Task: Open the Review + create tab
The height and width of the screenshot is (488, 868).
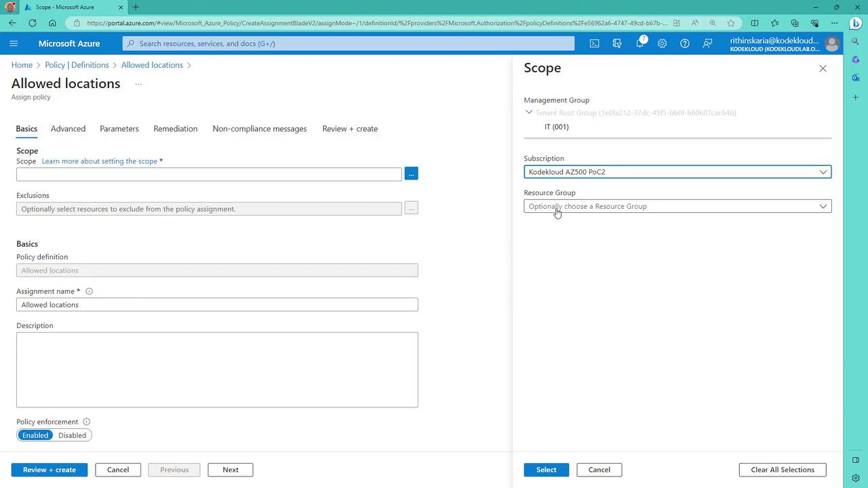Action: tap(350, 129)
